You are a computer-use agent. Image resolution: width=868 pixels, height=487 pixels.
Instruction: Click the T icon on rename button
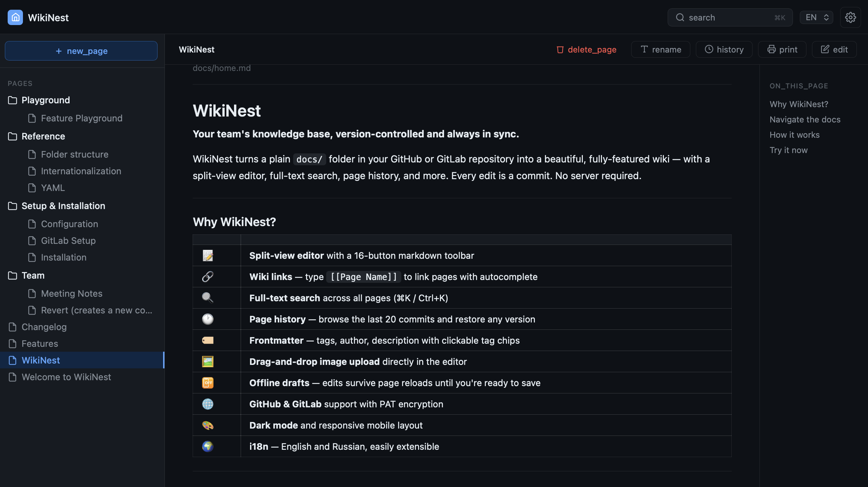tap(644, 49)
